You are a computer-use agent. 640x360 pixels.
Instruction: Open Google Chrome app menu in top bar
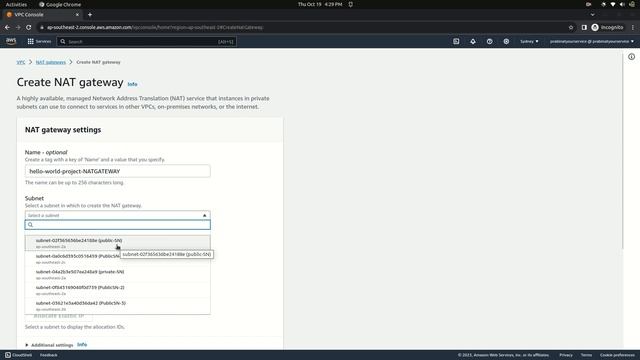(x=60, y=4)
